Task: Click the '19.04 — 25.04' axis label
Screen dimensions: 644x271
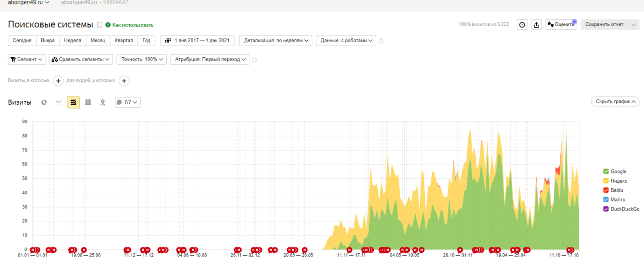Action: [511, 256]
